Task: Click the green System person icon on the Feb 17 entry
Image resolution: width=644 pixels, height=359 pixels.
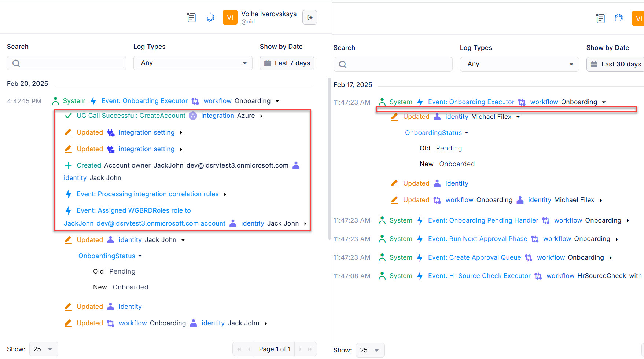Action: 382,102
